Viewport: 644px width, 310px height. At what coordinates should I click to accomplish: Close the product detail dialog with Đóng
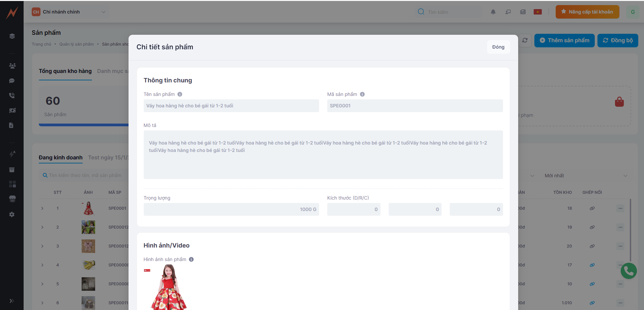[498, 47]
